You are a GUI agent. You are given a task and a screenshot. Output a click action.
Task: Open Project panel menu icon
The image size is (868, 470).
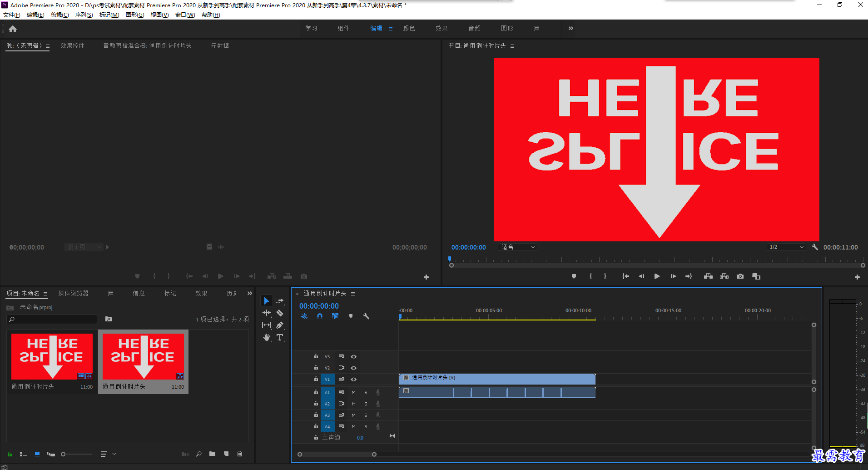[x=45, y=294]
